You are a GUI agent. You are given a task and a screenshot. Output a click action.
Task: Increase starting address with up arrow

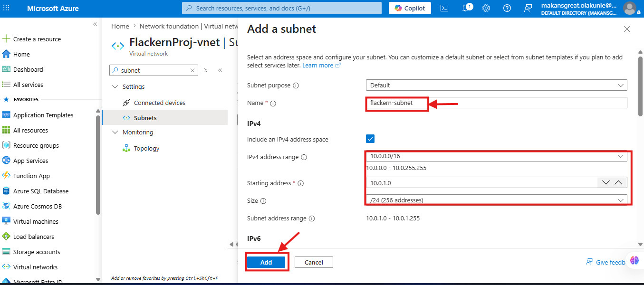pos(618,182)
